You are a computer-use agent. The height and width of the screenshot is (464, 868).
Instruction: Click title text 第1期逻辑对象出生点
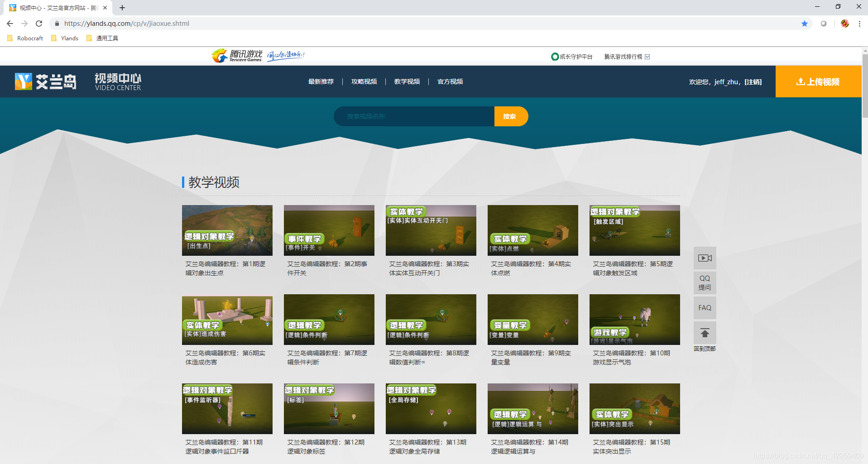pyautogui.click(x=225, y=268)
